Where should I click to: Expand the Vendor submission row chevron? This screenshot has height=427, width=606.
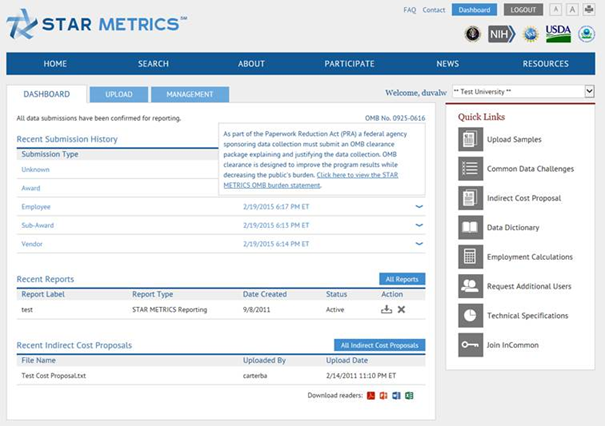click(x=419, y=244)
